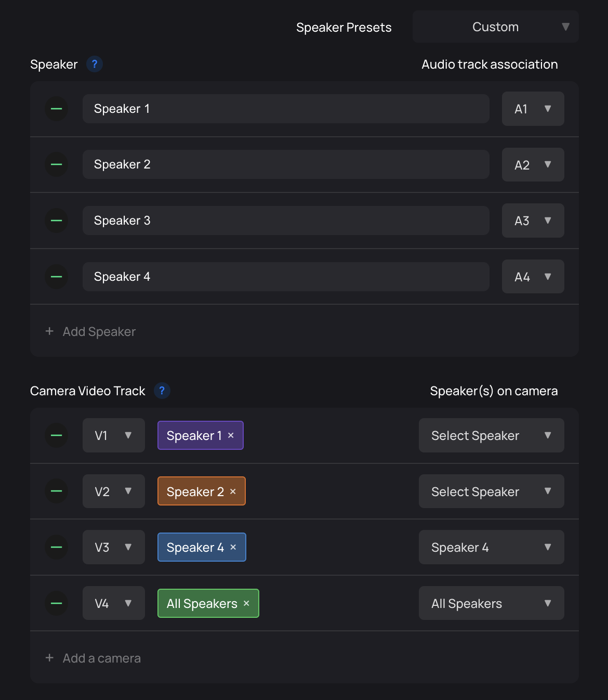
Task: Open the A3 audio track dropdown
Action: tap(533, 221)
